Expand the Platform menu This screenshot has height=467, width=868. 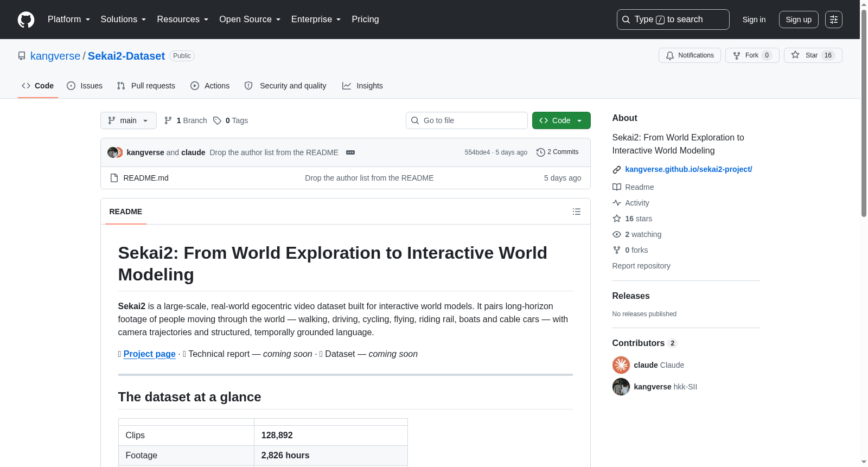point(69,20)
